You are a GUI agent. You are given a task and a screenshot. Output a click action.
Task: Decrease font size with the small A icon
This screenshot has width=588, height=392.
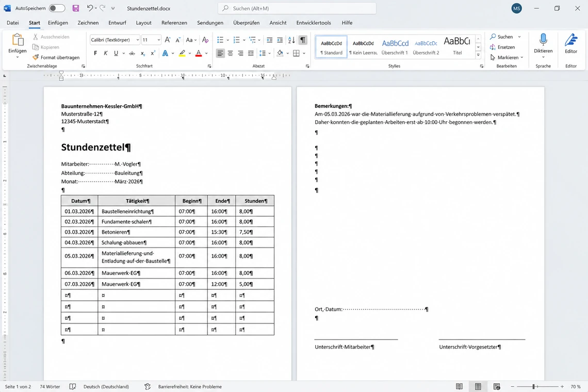click(178, 40)
